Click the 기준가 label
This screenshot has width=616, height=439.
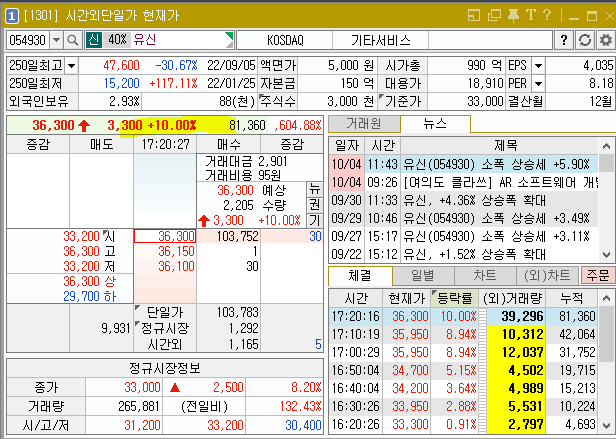[x=403, y=102]
